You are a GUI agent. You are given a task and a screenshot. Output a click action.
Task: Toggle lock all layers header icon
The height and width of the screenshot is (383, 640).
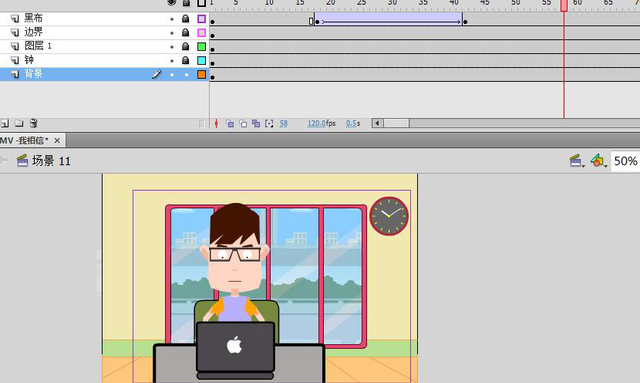(x=186, y=3)
